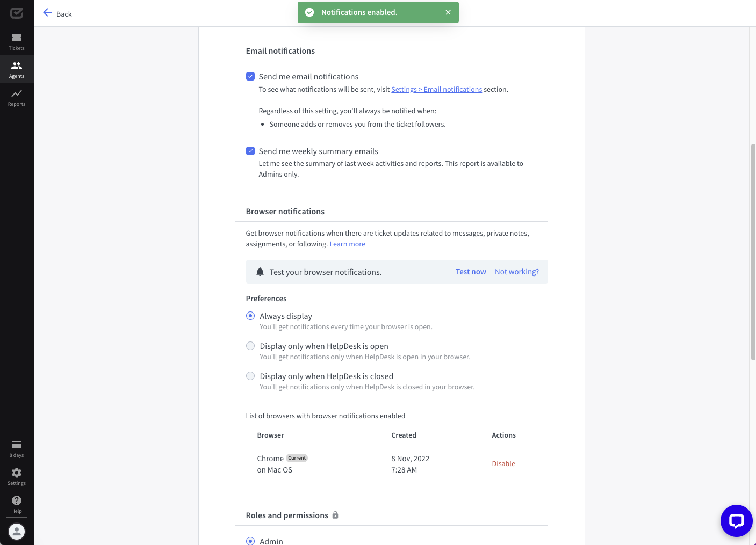Open the Reports chart icon
The image size is (756, 545).
tap(17, 93)
